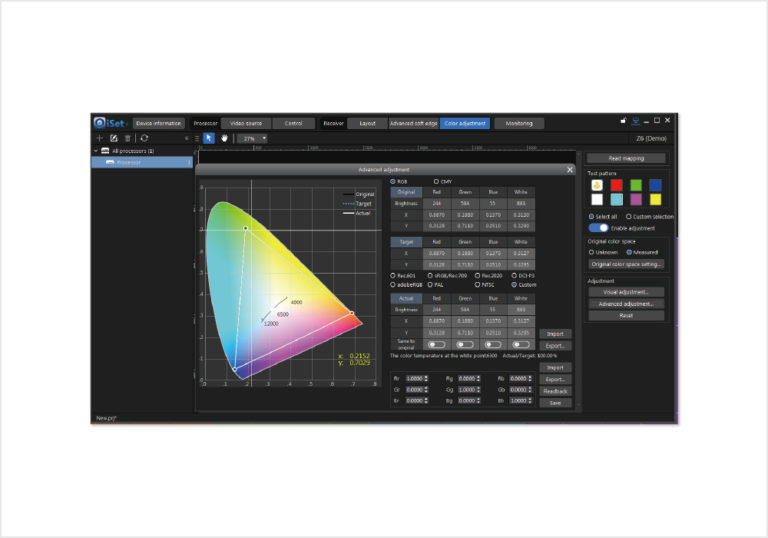Choose the PAL target color space

point(430,285)
